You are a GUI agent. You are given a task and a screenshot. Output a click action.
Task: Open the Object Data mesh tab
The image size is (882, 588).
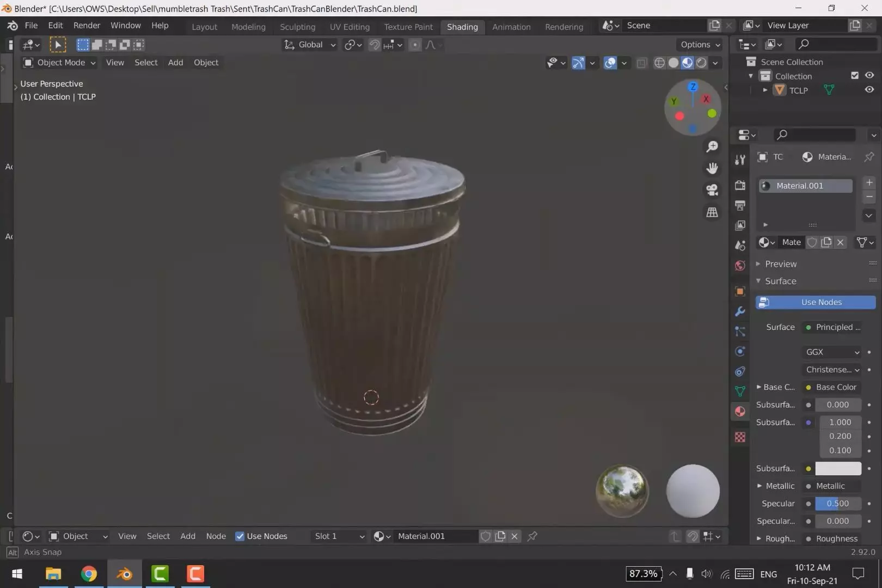tap(740, 391)
